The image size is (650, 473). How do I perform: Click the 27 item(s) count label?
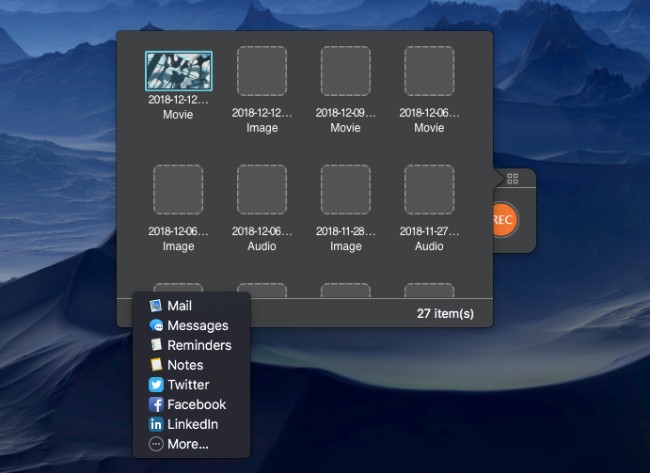pos(445,313)
